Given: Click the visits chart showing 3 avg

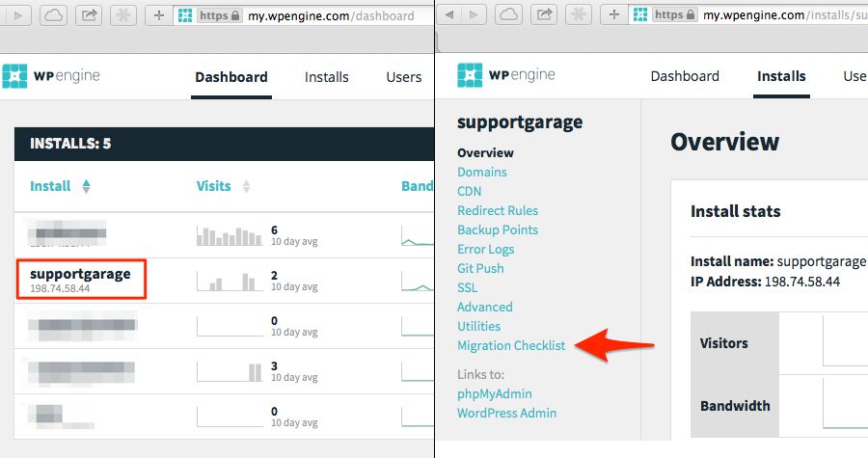Looking at the screenshot, I should (230, 372).
